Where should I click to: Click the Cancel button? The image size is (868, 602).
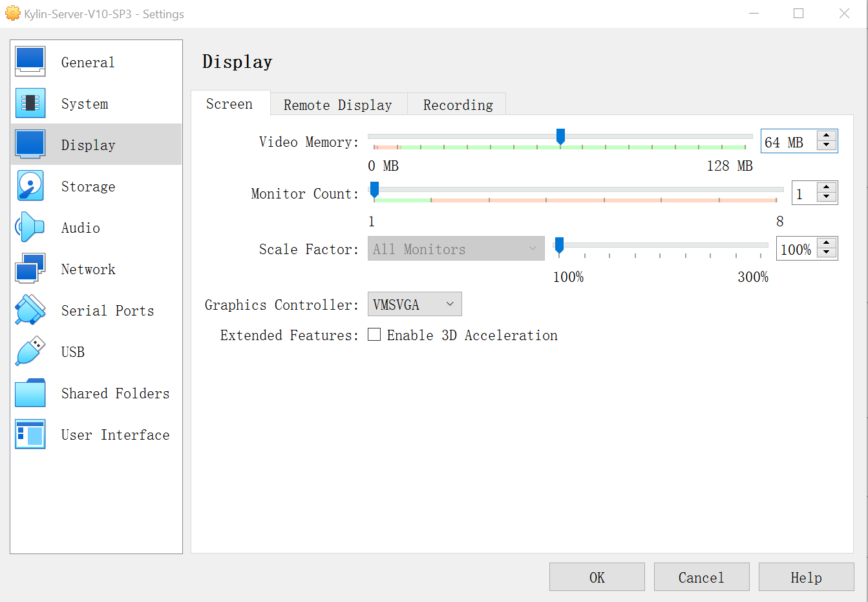tap(701, 577)
